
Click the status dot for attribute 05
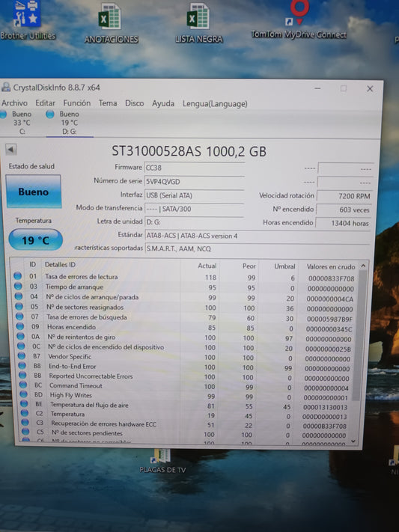click(19, 306)
